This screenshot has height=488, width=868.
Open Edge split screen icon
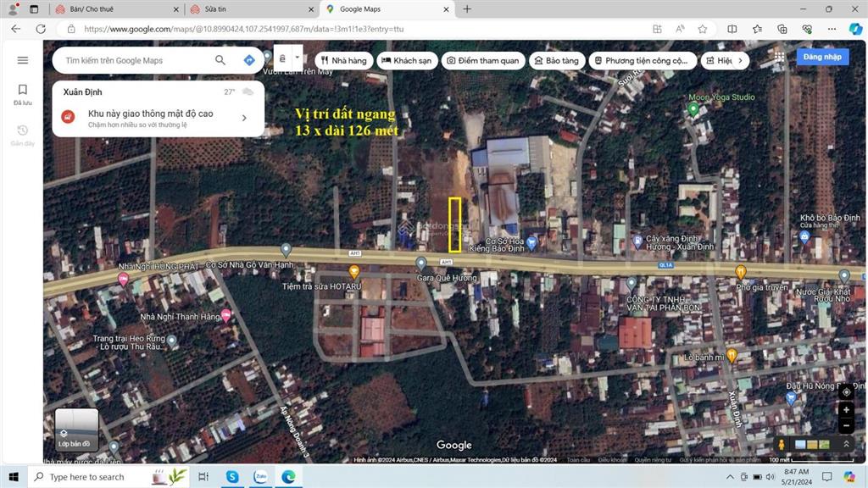732,29
